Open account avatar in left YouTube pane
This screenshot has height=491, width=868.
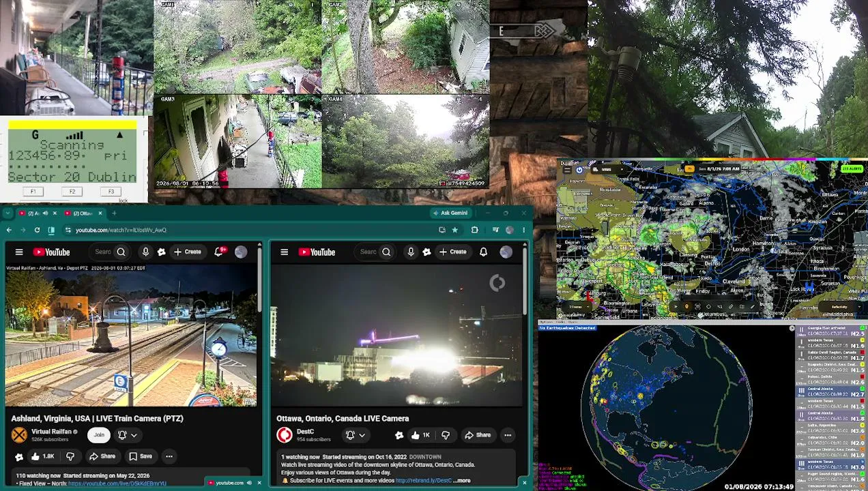tap(241, 252)
